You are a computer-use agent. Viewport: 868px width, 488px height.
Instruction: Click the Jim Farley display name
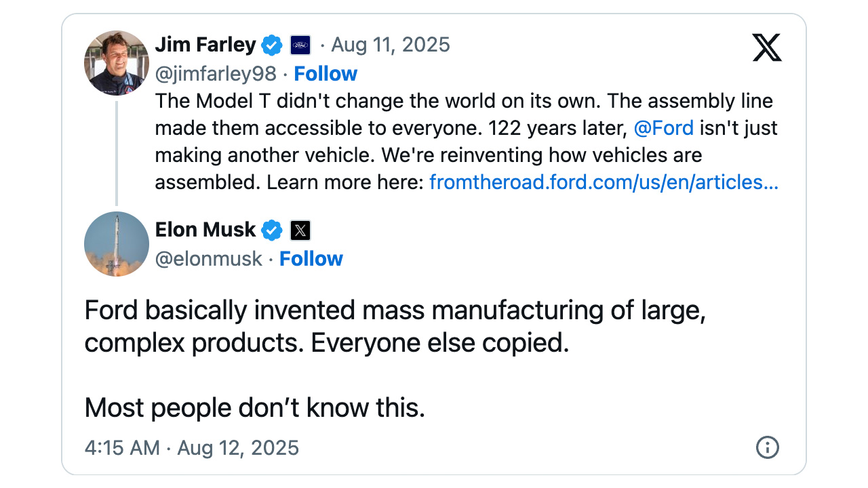point(205,45)
